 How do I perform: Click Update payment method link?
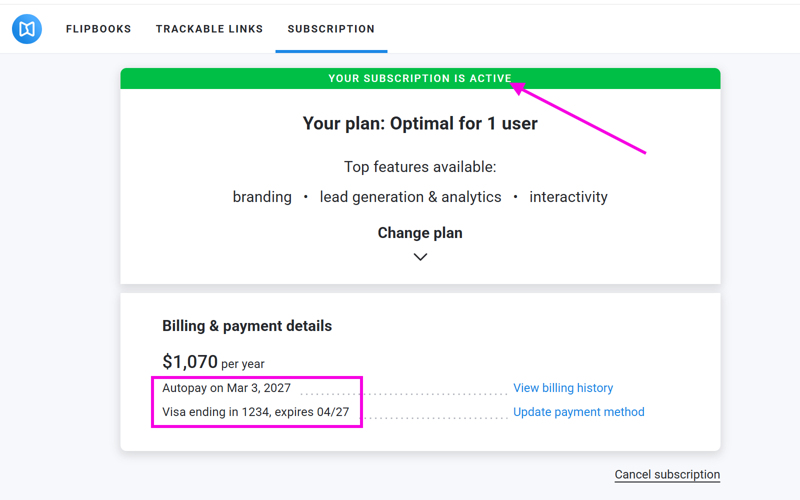tap(578, 412)
